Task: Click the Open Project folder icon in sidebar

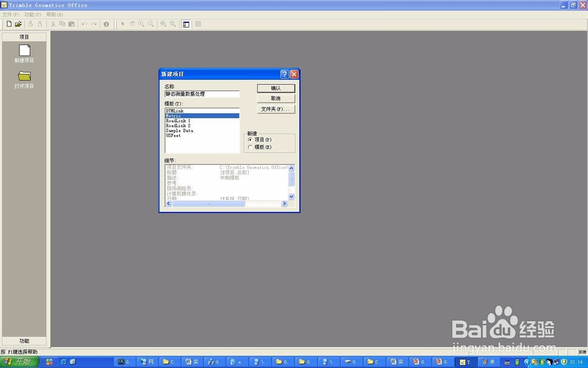Action: pyautogui.click(x=24, y=76)
